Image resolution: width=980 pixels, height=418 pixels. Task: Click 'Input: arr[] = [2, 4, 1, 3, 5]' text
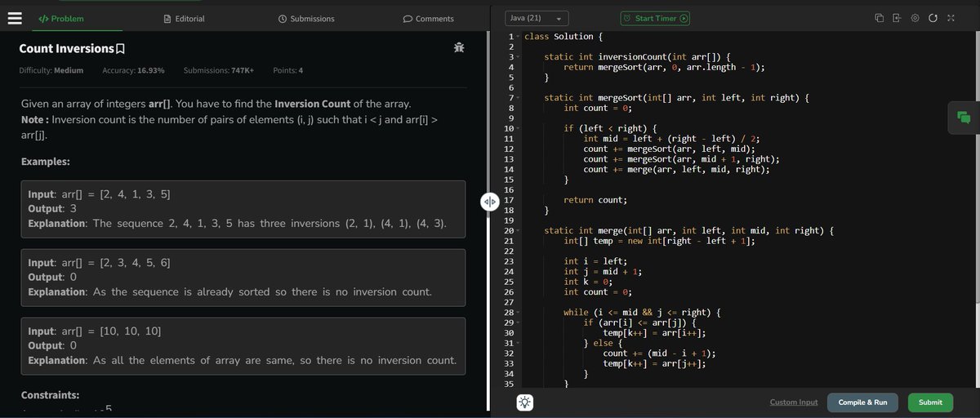pyautogui.click(x=99, y=194)
